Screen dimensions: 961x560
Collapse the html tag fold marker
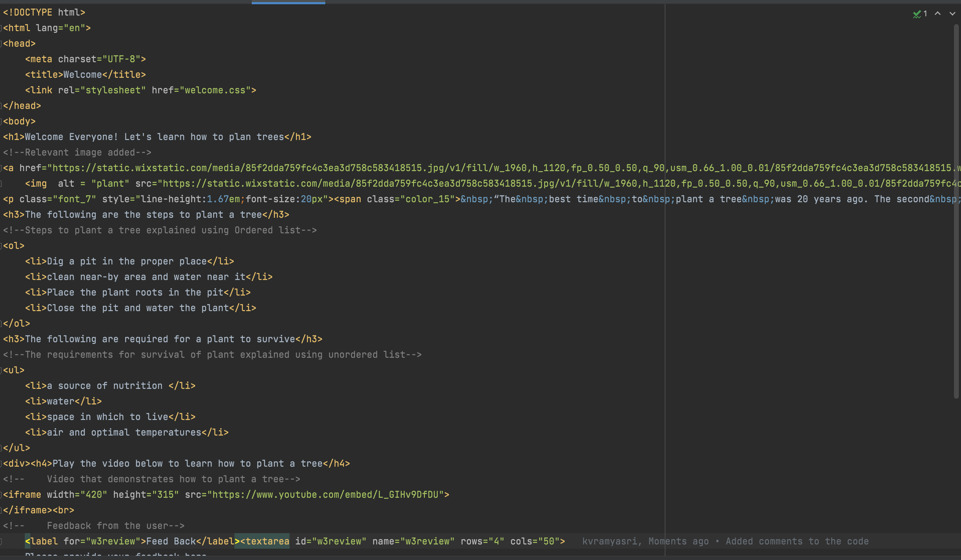click(x=1, y=28)
